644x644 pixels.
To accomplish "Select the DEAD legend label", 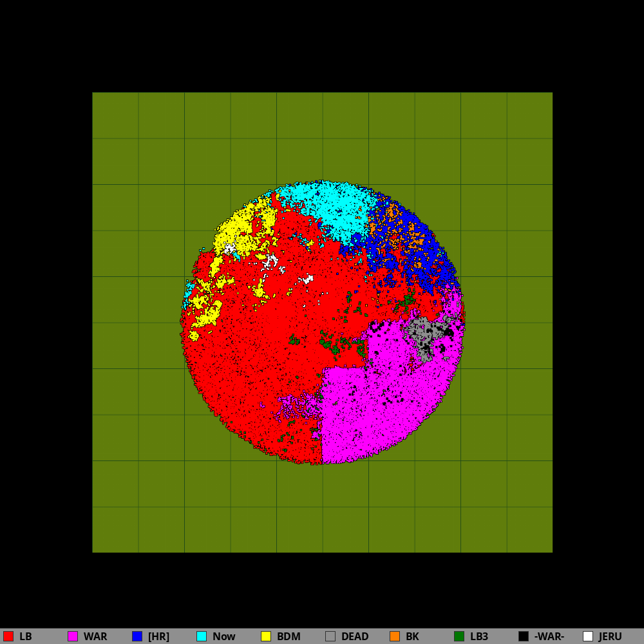I will click(x=355, y=637).
